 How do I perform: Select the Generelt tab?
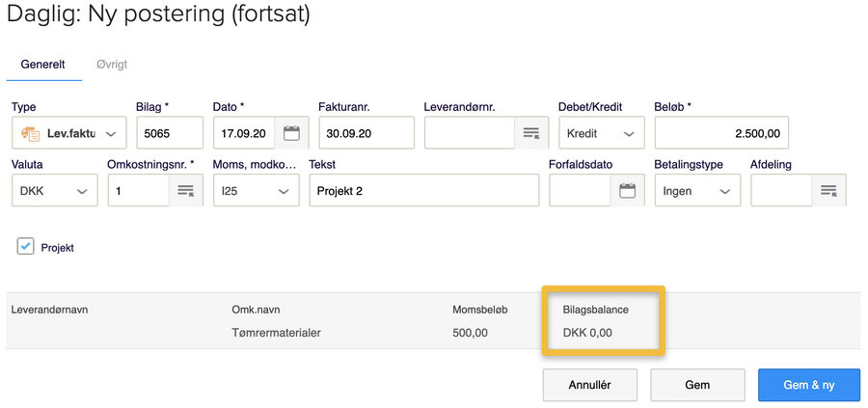click(42, 65)
